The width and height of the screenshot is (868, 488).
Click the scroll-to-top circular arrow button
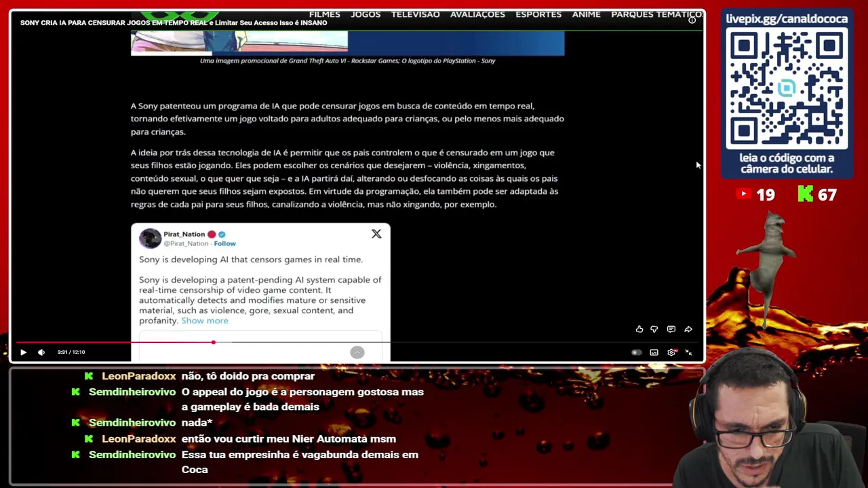357,352
